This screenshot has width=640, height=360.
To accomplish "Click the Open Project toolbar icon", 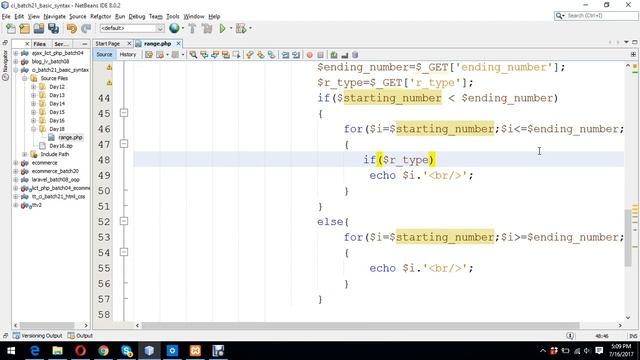I will (39, 29).
